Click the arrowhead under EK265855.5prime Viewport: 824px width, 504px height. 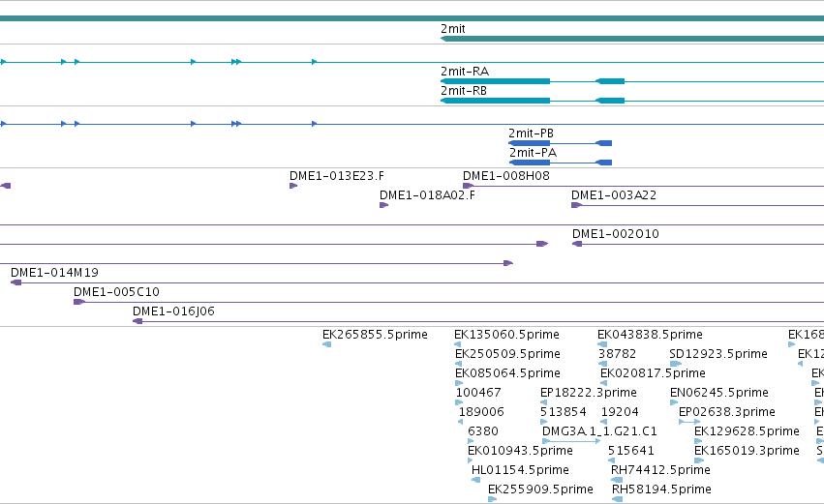327,344
